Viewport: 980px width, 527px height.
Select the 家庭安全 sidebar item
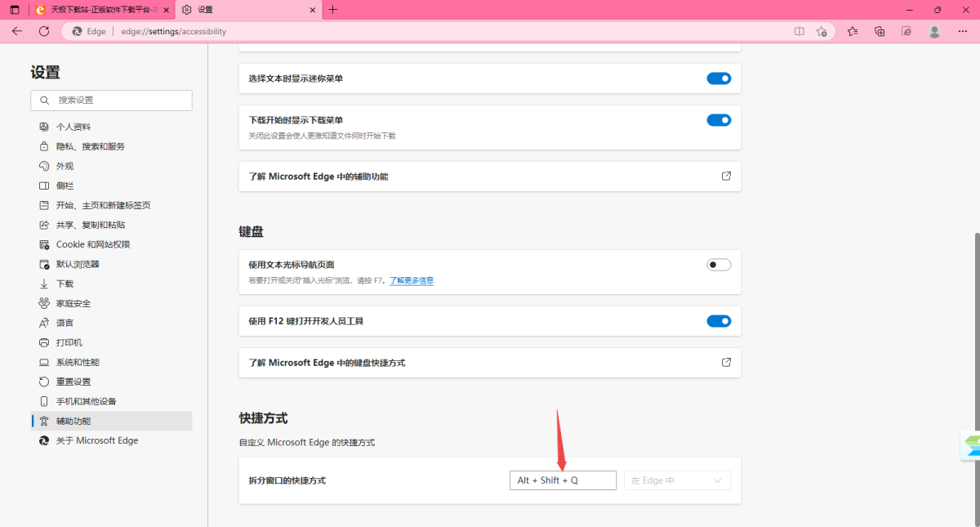[74, 303]
